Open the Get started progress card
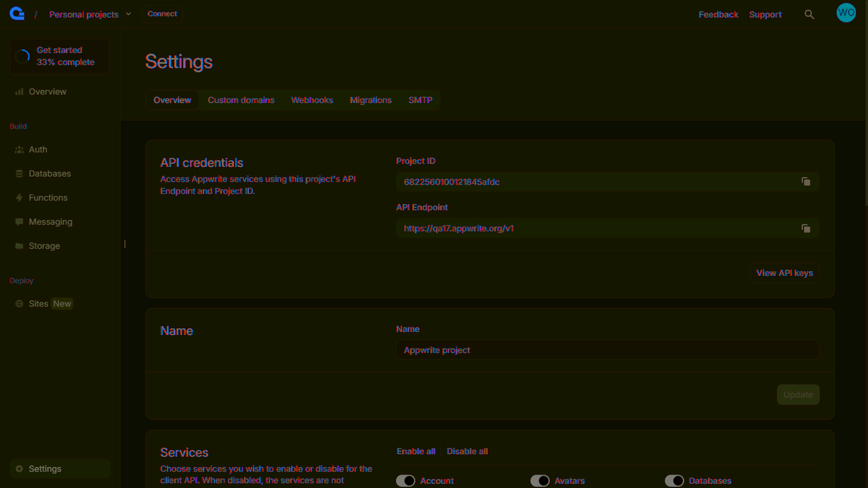This screenshot has width=868, height=488. (x=59, y=56)
